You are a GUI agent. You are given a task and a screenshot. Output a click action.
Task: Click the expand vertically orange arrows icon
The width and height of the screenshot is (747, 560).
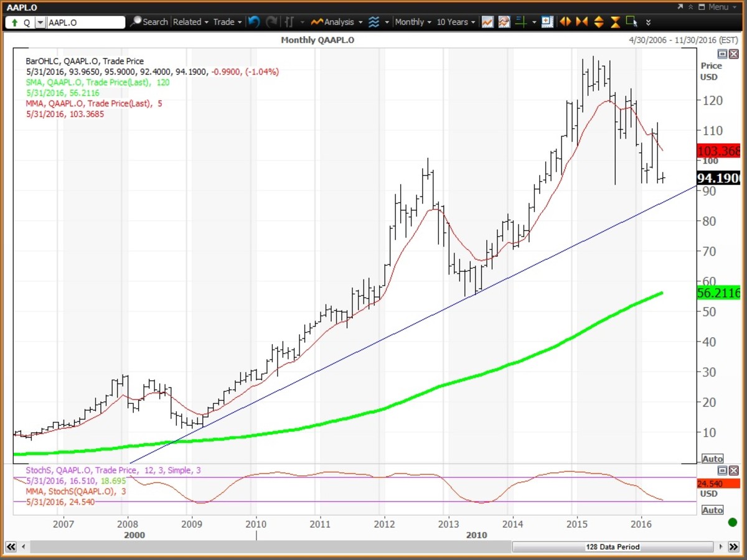[599, 22]
